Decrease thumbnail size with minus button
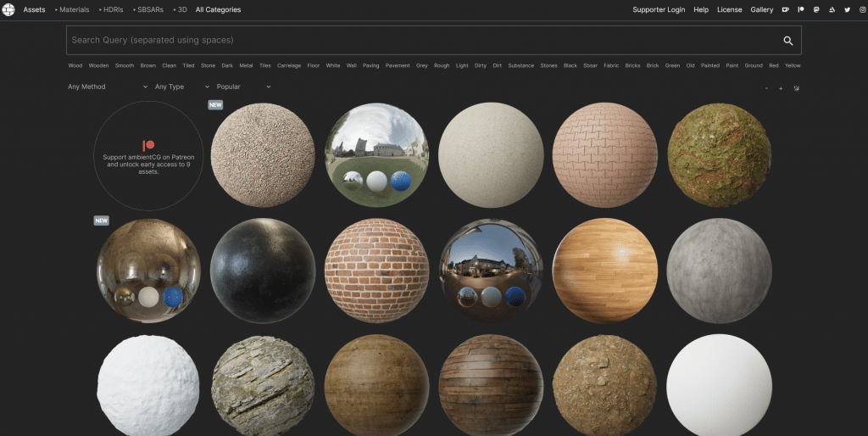 [766, 88]
